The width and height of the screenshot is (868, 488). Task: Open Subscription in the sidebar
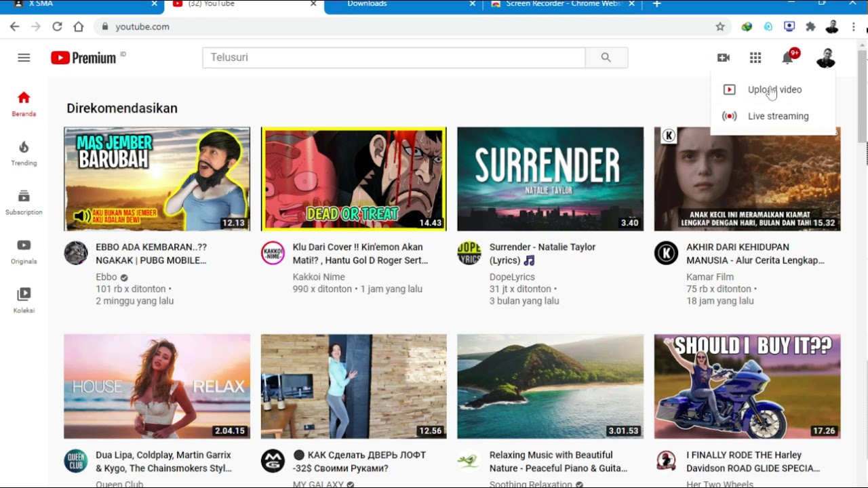click(24, 203)
